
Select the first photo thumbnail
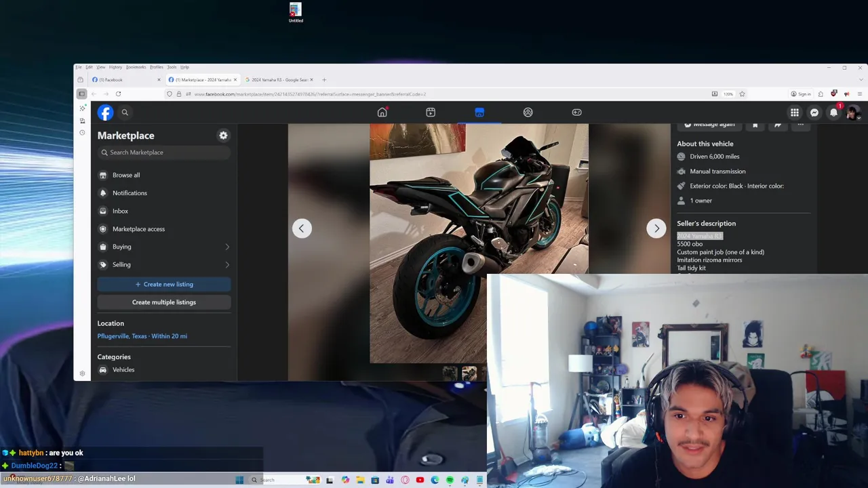[x=450, y=373]
